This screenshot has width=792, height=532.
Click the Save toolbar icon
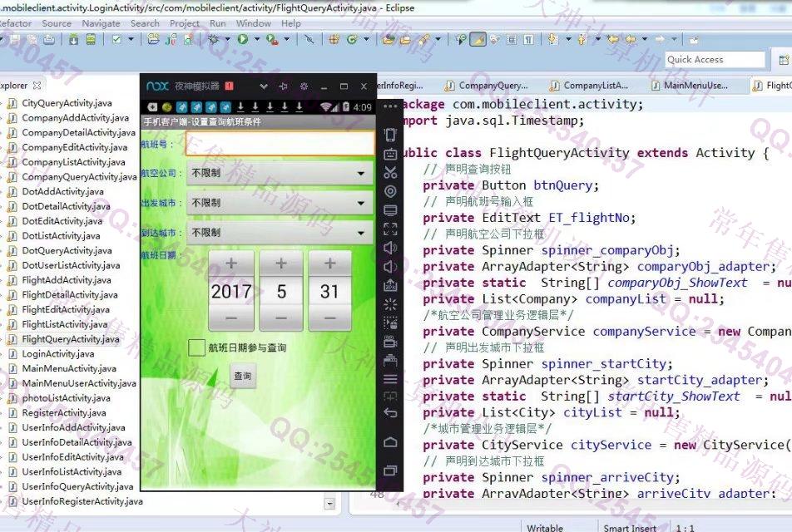[15, 39]
